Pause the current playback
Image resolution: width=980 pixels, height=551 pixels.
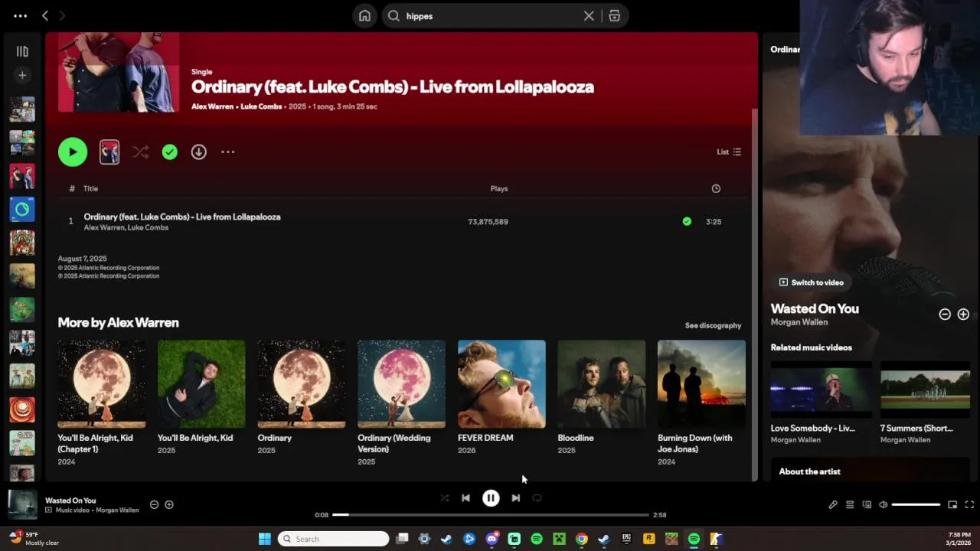pyautogui.click(x=491, y=498)
